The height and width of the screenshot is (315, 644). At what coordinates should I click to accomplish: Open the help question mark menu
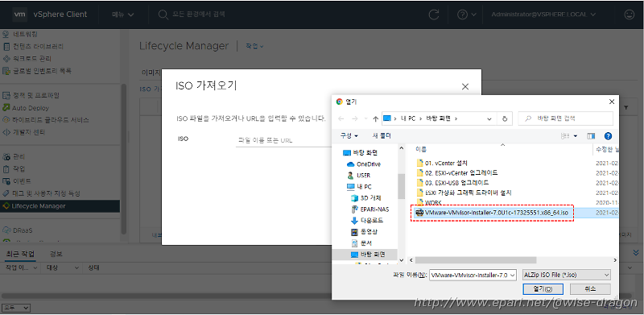pos(467,15)
